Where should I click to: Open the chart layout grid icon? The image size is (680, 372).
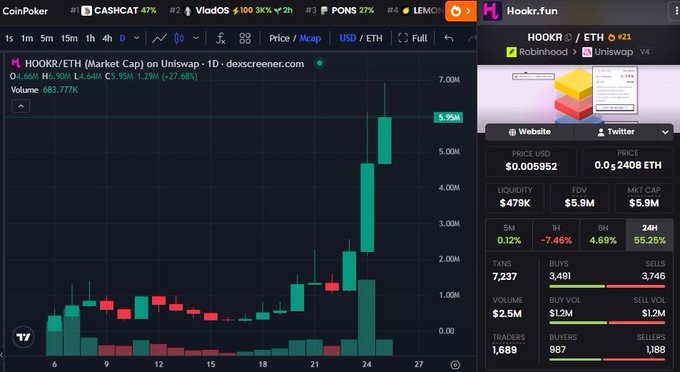point(245,39)
